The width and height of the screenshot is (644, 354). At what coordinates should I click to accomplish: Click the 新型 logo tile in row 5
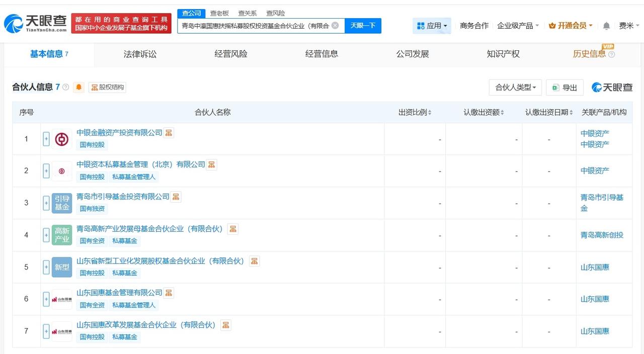(x=62, y=267)
